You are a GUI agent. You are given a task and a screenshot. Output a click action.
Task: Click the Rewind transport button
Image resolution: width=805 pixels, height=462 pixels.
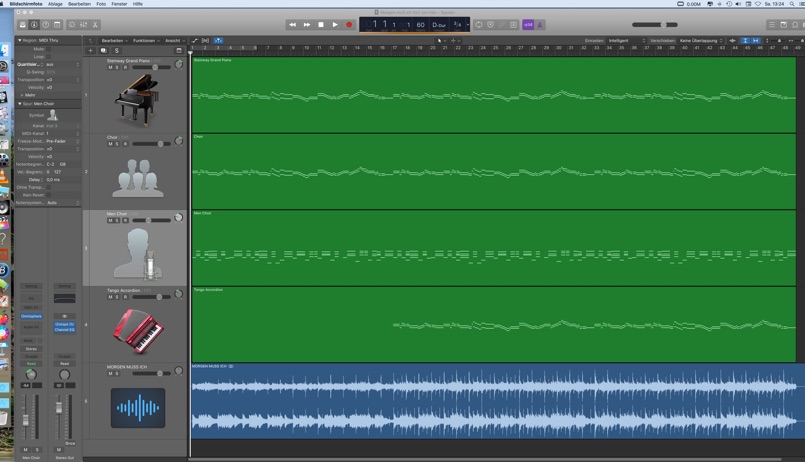pos(292,25)
